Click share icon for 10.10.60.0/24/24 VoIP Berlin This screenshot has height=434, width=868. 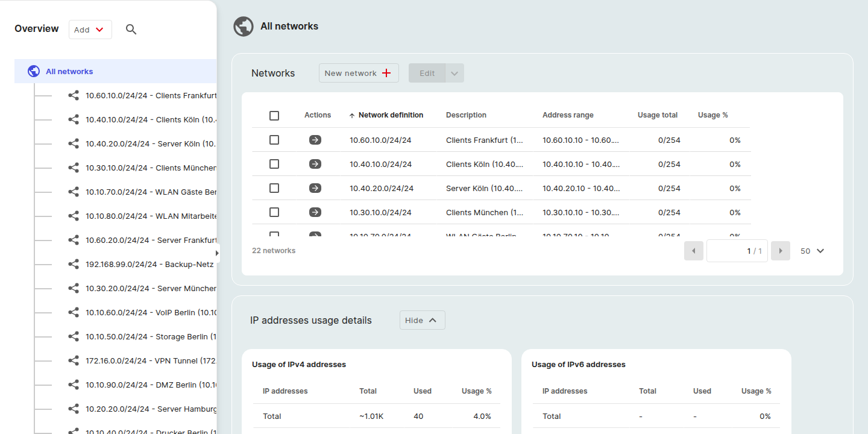click(74, 312)
